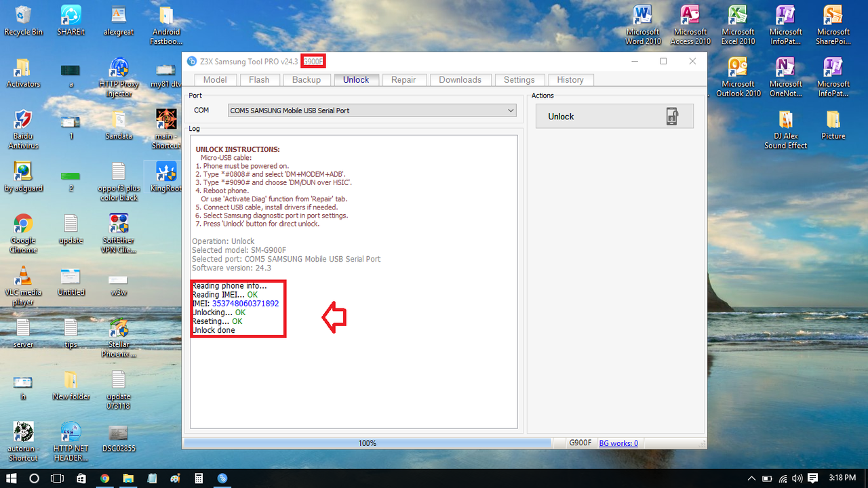Launch Microsoft OneNote desktop shortcut

point(785,78)
